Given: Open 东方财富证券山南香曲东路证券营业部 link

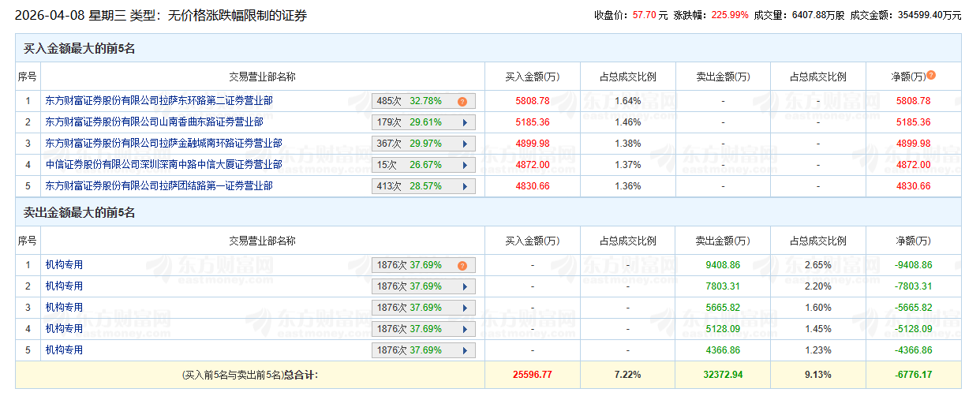Looking at the screenshot, I should tap(154, 122).
